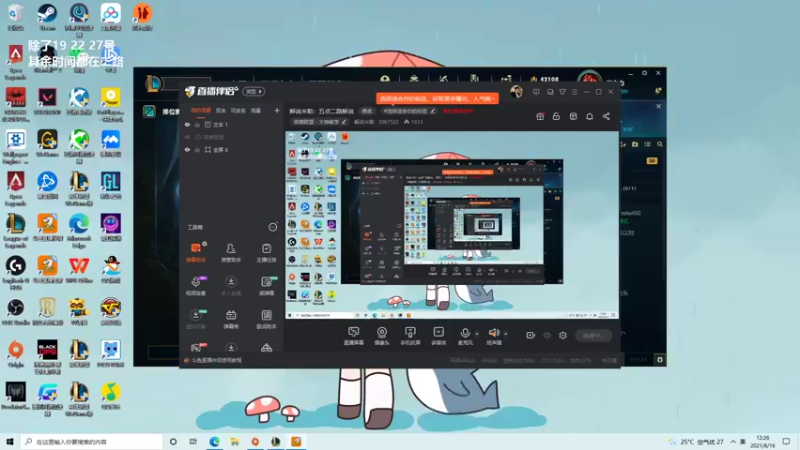Add a 摄像头 camera source
The image size is (800, 450).
point(382,336)
